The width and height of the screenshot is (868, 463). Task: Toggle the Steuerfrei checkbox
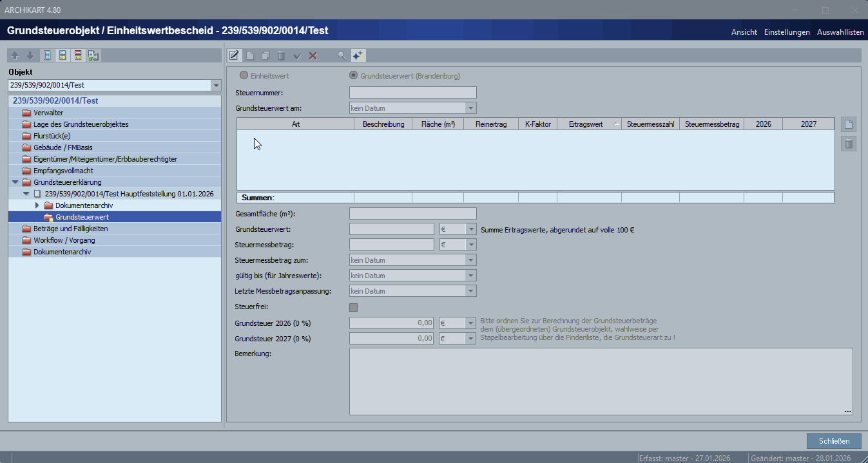tap(353, 307)
